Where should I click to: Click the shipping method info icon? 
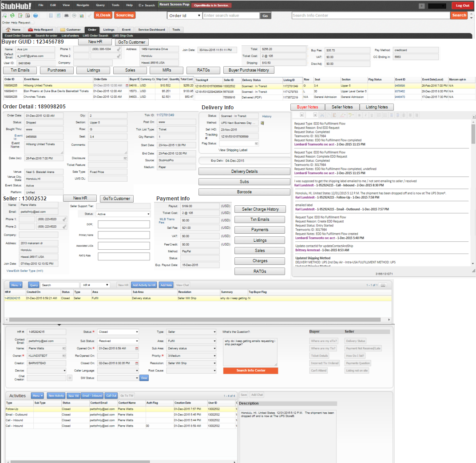coord(262,123)
